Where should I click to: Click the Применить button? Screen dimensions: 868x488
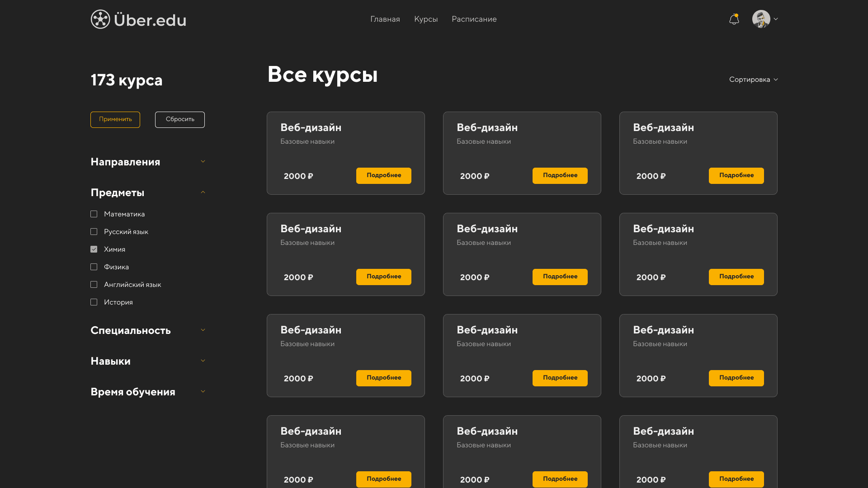115,120
